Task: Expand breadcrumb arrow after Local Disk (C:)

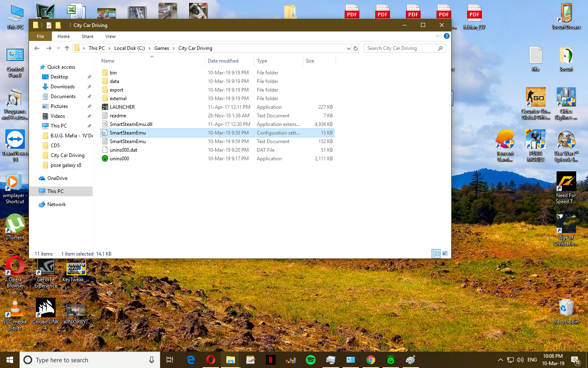Action: click(x=149, y=48)
